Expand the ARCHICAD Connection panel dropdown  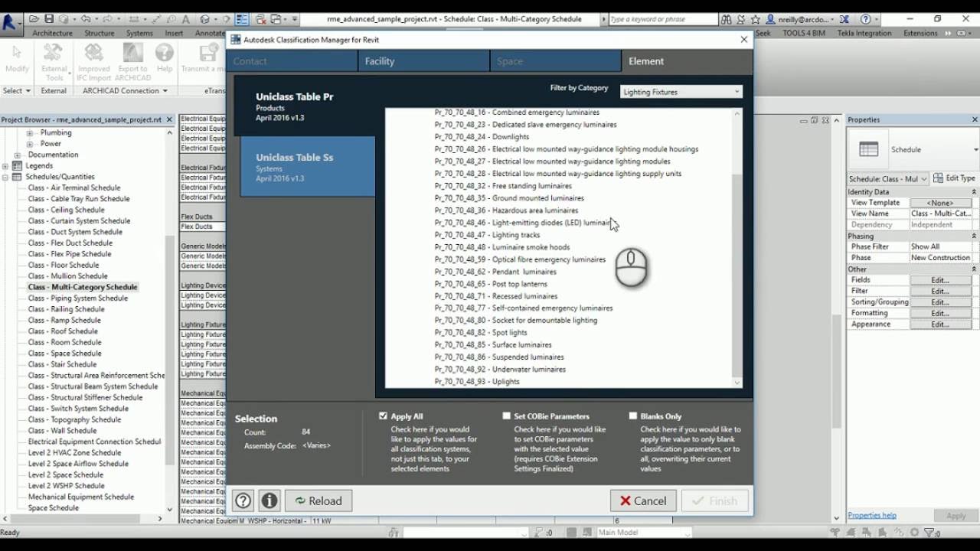click(165, 90)
